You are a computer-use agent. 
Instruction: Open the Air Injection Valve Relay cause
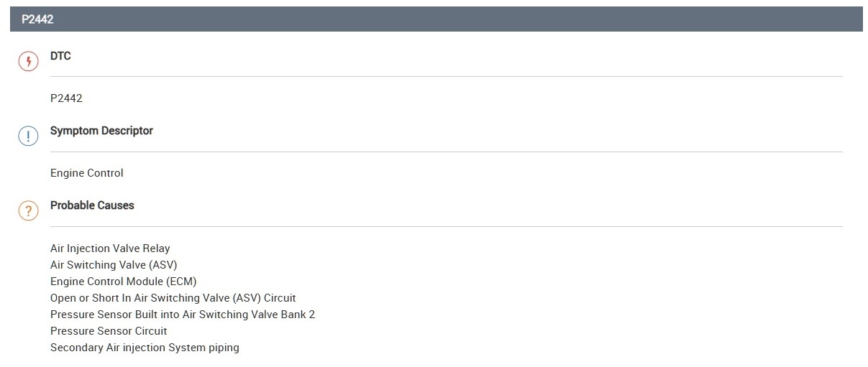click(110, 248)
